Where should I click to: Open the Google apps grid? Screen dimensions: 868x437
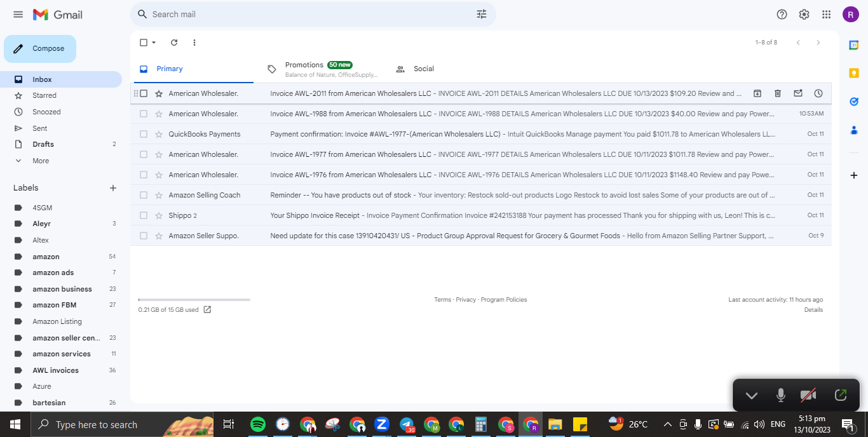click(827, 15)
